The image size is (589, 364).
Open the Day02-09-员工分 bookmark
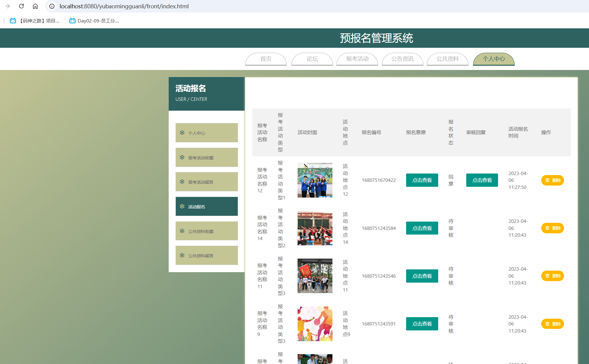(x=94, y=21)
